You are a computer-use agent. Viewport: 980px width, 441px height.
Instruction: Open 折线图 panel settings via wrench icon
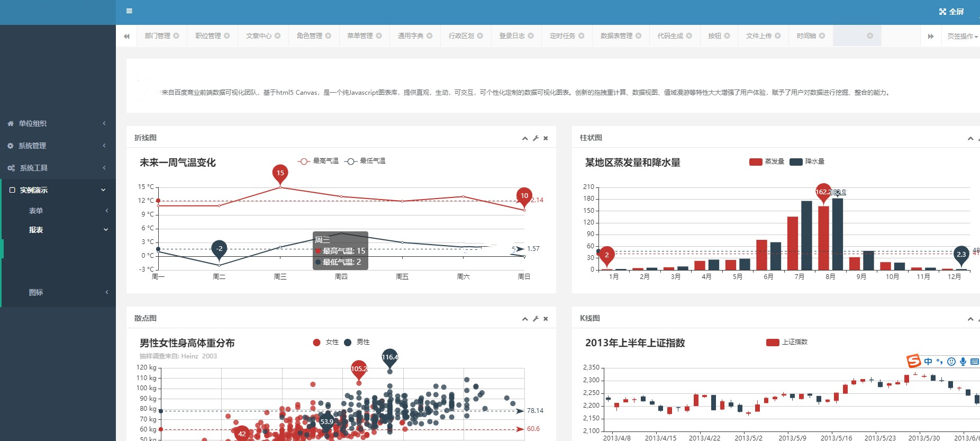click(536, 138)
